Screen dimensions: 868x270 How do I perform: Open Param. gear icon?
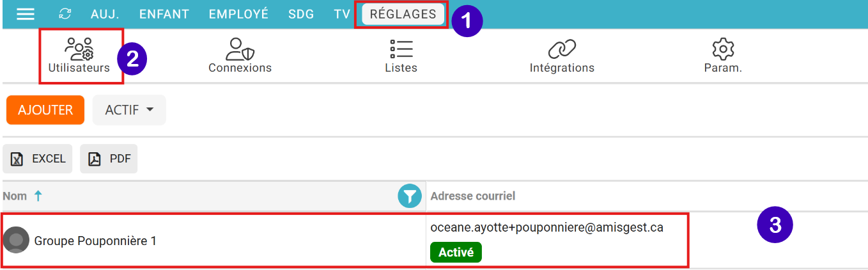click(723, 49)
